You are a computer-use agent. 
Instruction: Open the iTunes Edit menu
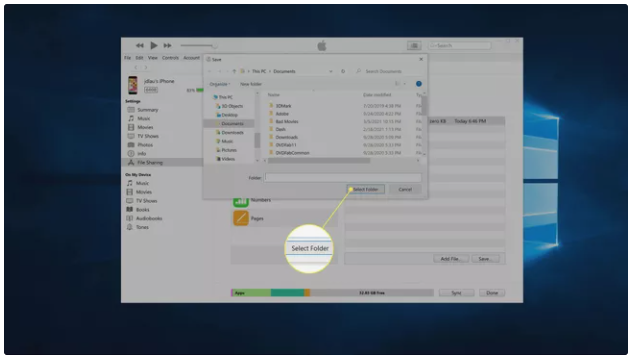pyautogui.click(x=139, y=58)
